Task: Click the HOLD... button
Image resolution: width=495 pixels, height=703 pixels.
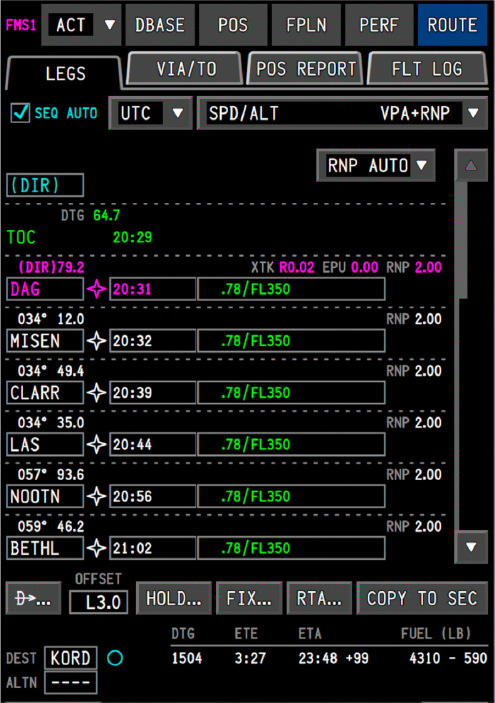Action: click(x=174, y=599)
